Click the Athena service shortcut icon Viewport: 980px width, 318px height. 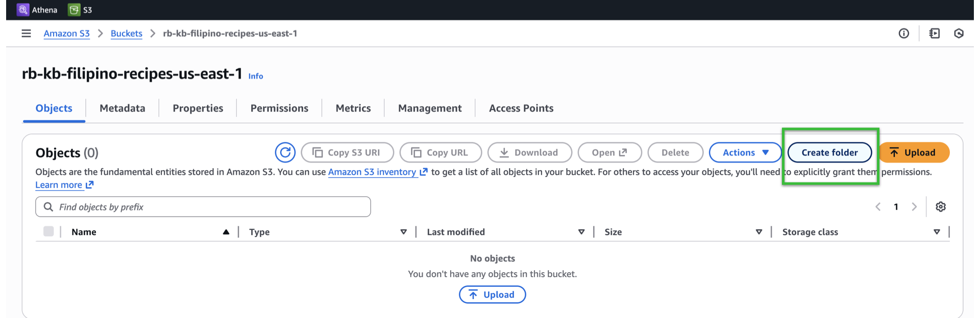coord(23,10)
